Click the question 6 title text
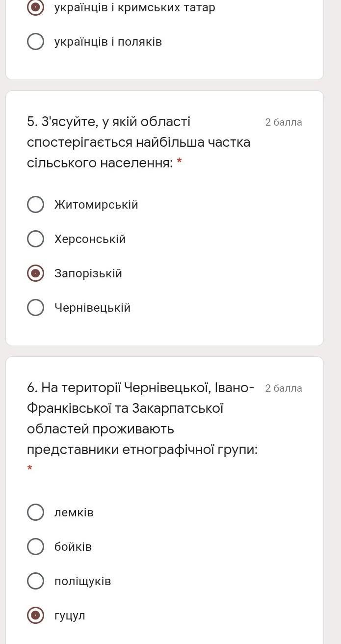This screenshot has width=341, height=644. tap(142, 419)
